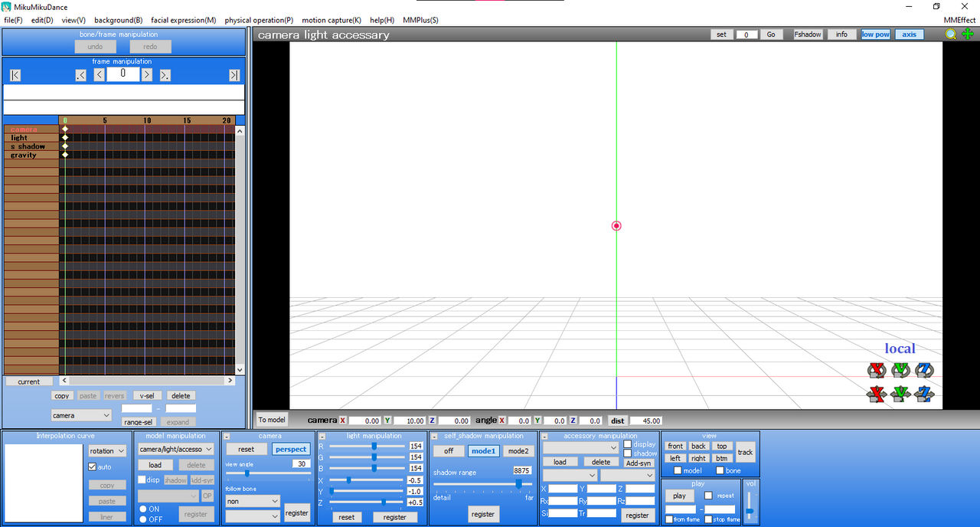Tick the bone checkbox in view panel

pyautogui.click(x=720, y=470)
